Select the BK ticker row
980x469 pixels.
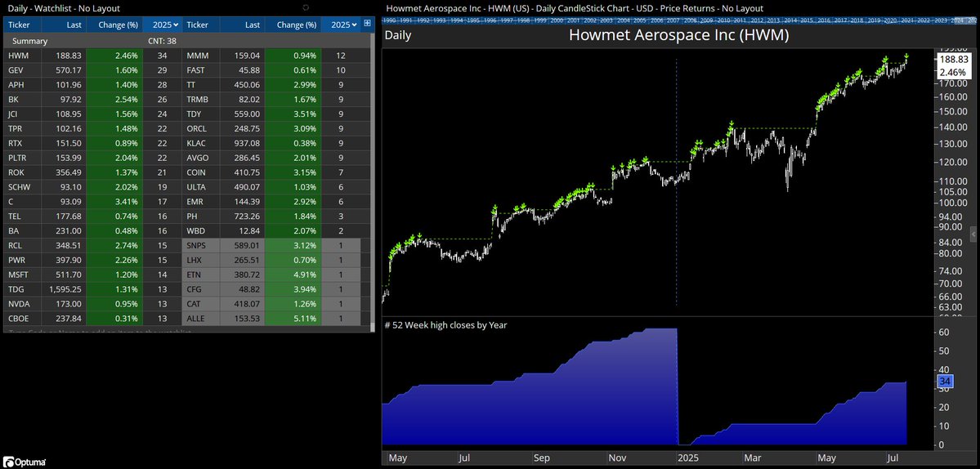92,100
